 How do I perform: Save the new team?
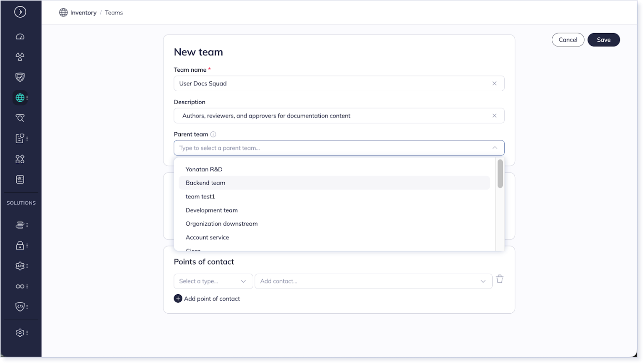point(603,39)
